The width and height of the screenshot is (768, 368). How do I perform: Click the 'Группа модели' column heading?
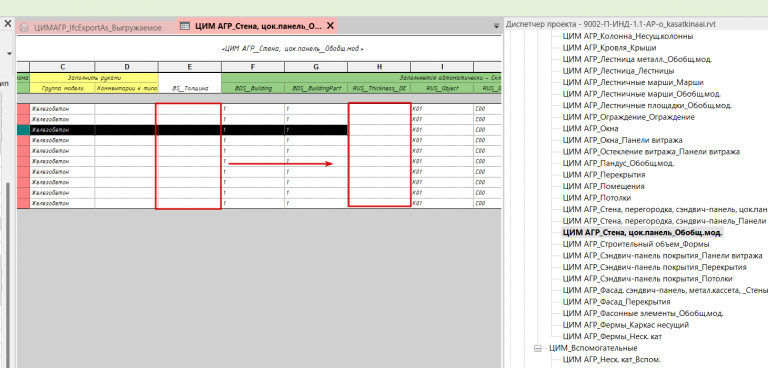point(62,88)
